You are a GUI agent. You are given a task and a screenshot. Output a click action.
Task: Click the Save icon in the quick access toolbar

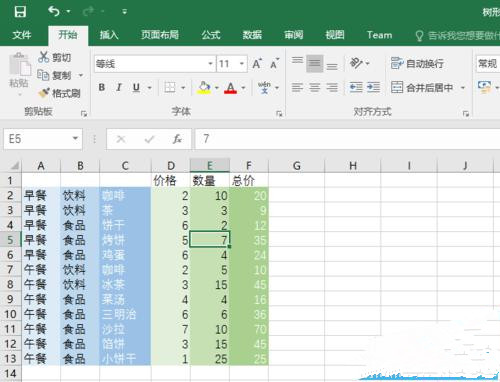point(20,12)
